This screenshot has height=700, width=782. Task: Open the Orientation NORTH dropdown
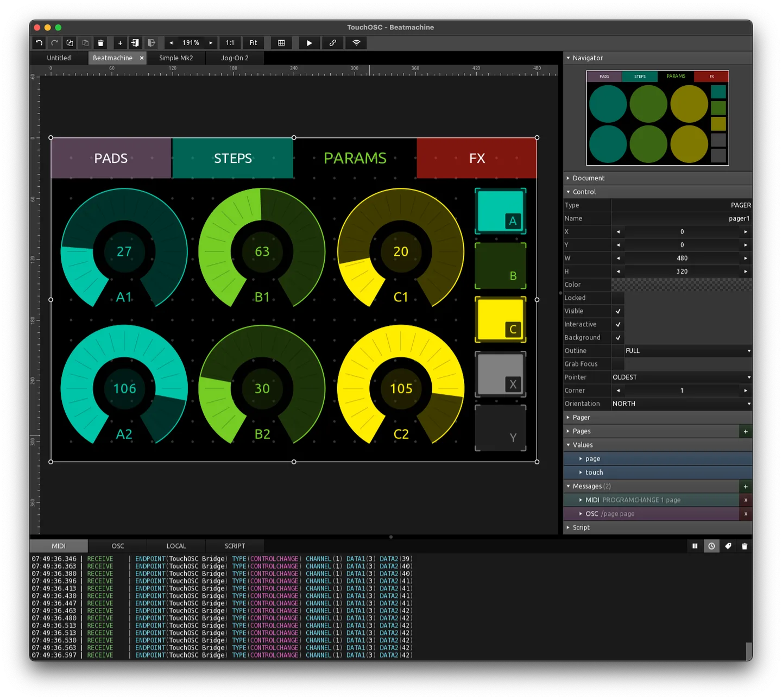[x=682, y=404]
